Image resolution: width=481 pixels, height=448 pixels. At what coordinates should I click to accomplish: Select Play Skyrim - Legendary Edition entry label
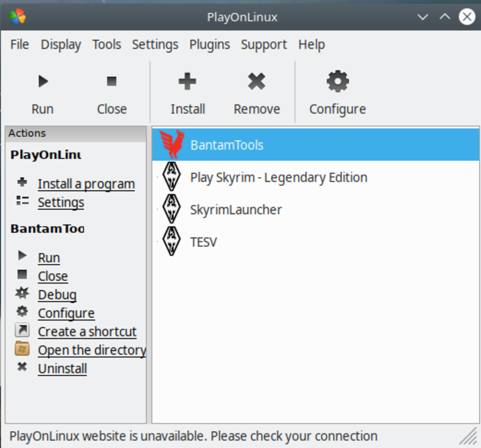(278, 178)
